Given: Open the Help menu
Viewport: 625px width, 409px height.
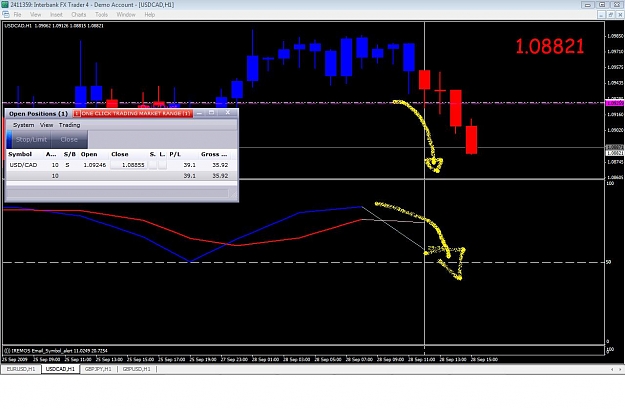Looking at the screenshot, I should click(x=149, y=15).
